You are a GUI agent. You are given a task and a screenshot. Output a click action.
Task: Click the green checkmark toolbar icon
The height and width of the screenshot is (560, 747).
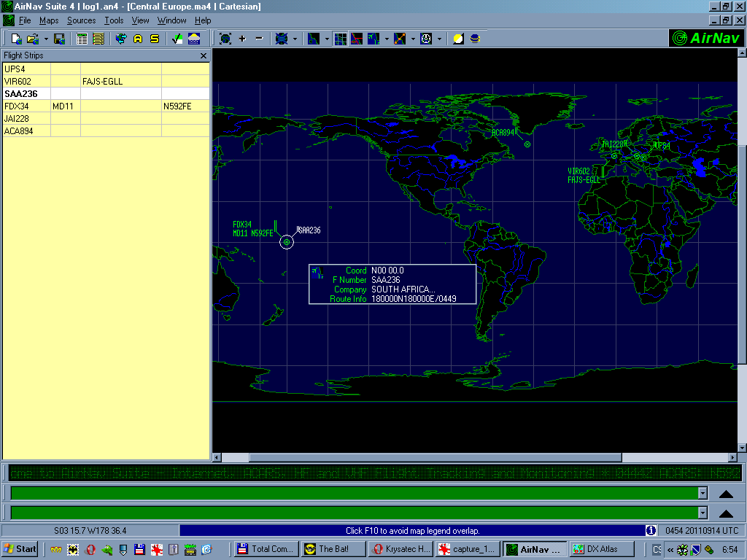tap(177, 39)
